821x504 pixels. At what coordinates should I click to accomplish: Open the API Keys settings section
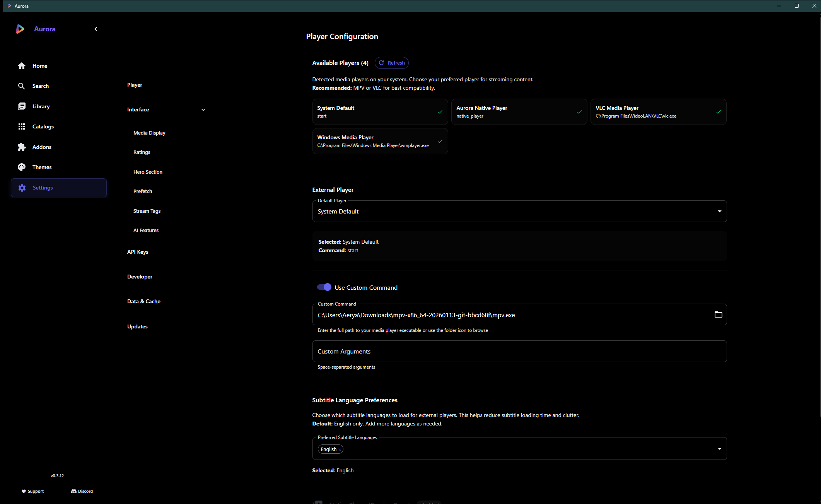138,252
